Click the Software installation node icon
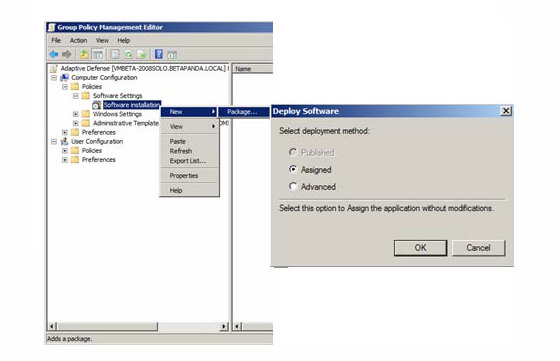Image resolution: width=560 pixels, height=361 pixels. tap(96, 105)
